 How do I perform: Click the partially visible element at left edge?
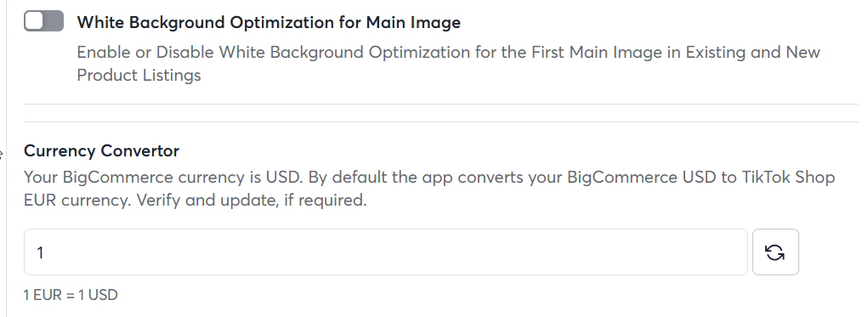pyautogui.click(x=1, y=154)
